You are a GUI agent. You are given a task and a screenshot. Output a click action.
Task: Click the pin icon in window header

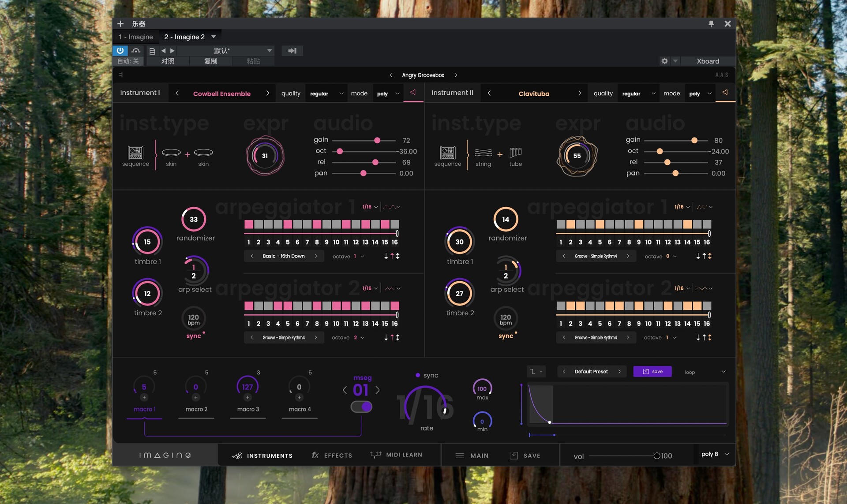(x=711, y=24)
